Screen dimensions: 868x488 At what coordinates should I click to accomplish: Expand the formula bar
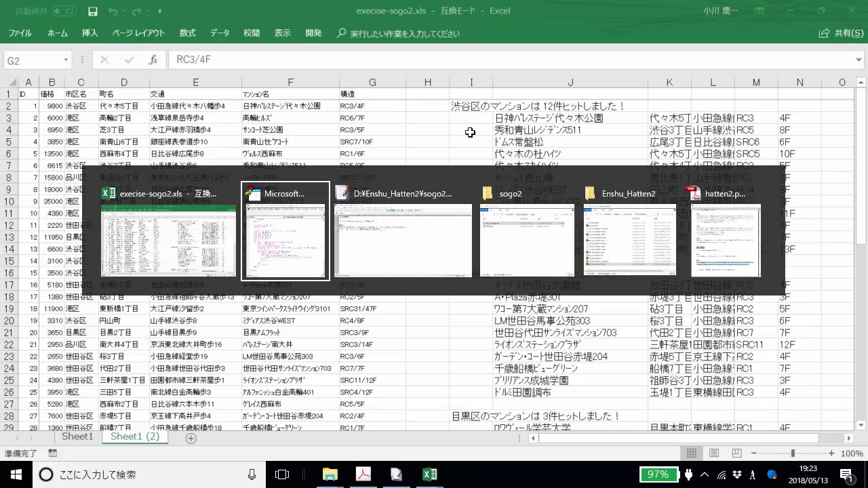coord(859,60)
